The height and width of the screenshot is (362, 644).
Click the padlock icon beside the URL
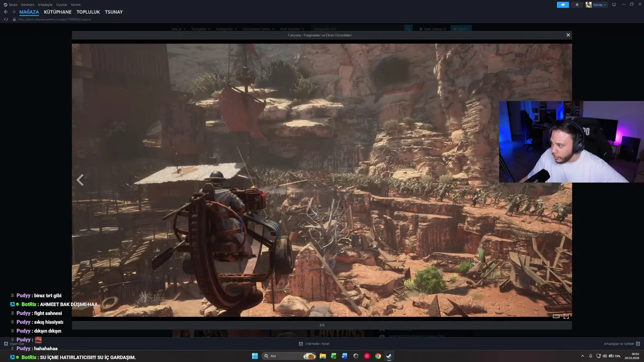point(15,19)
